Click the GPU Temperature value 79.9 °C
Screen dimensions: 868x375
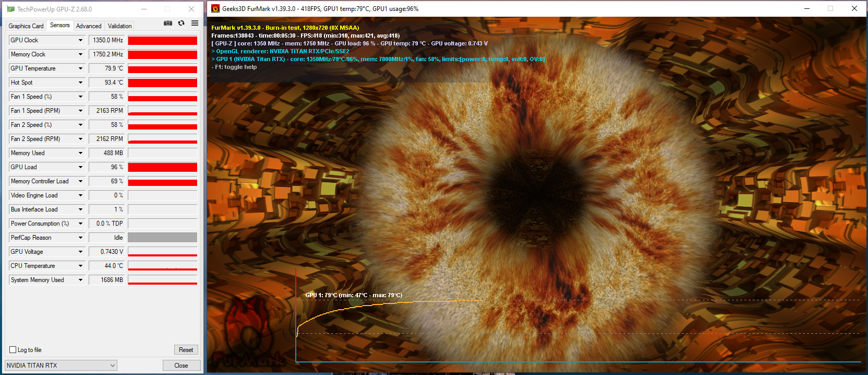pyautogui.click(x=107, y=68)
